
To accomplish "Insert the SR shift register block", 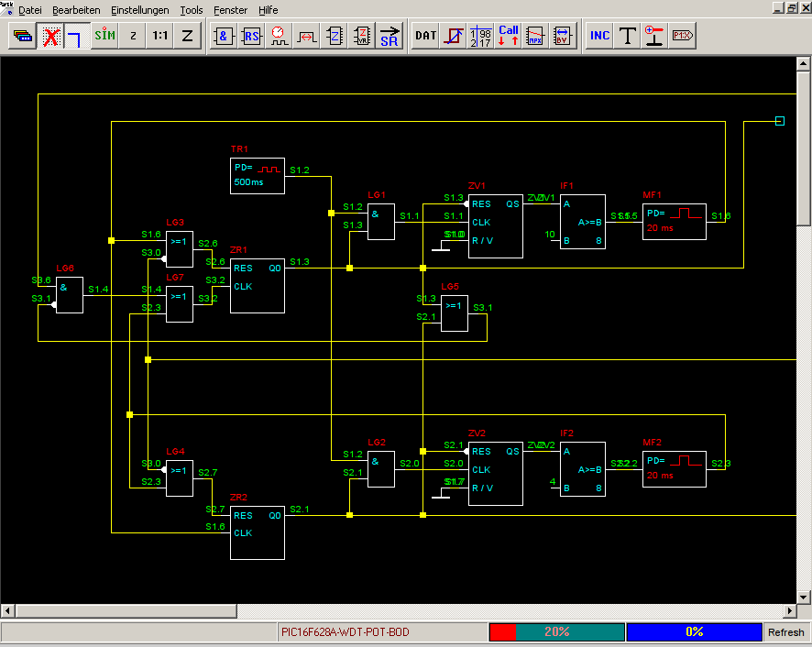I will 390,36.
